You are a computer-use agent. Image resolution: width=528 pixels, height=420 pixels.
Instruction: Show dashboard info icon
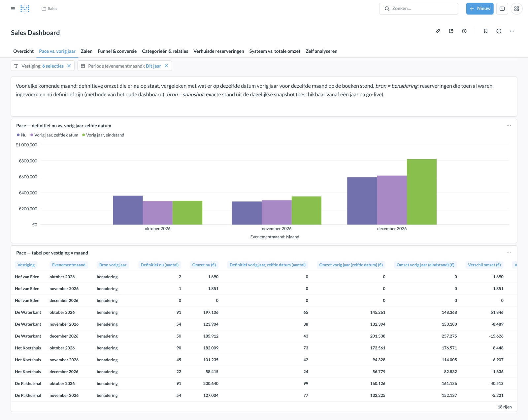(x=499, y=31)
